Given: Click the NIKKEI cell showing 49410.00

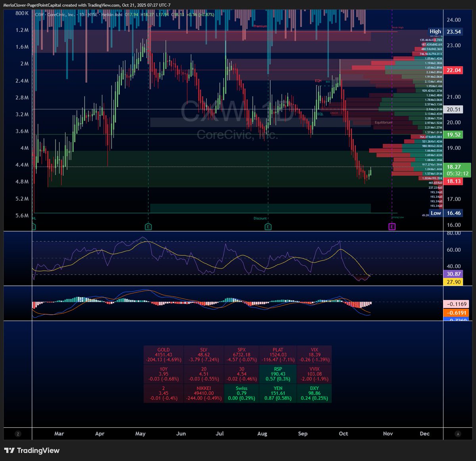Looking at the screenshot, I should [204, 393].
